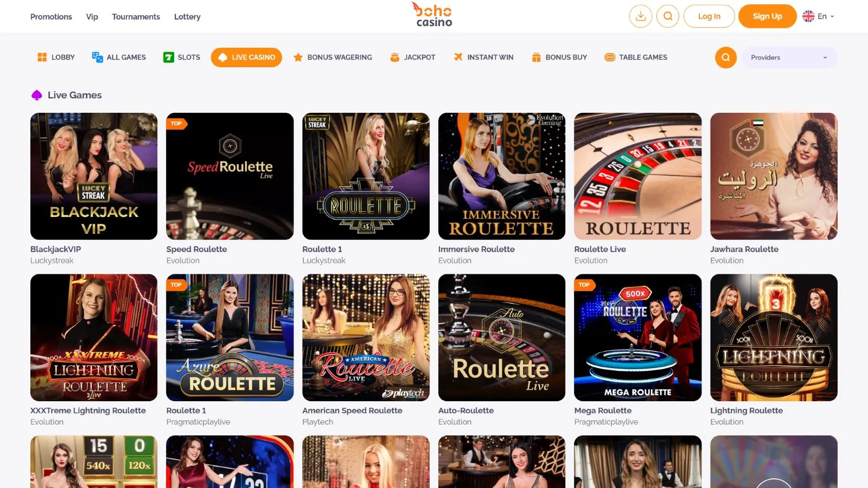Click the download app icon in header
This screenshot has height=488, width=868.
pyautogui.click(x=641, y=16)
